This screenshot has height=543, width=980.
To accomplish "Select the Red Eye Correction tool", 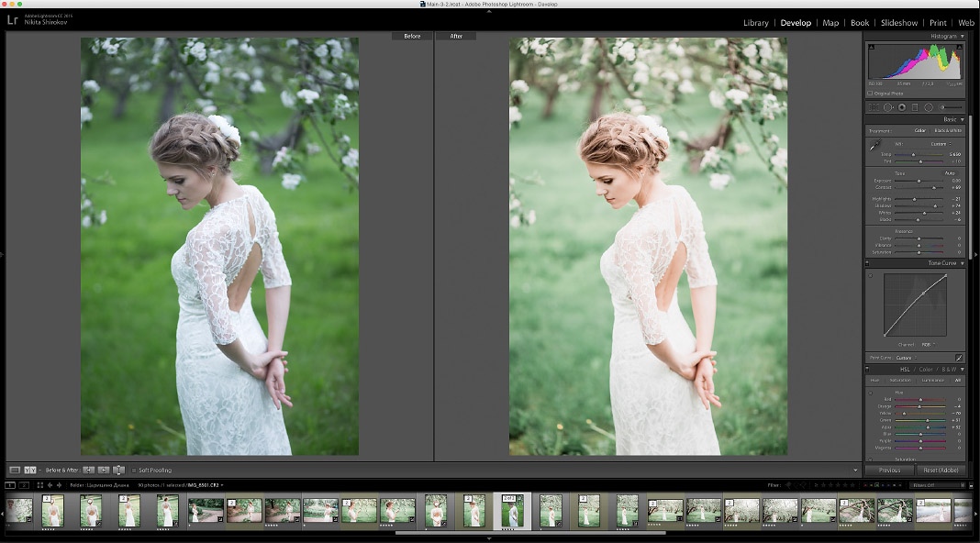I will pos(902,107).
